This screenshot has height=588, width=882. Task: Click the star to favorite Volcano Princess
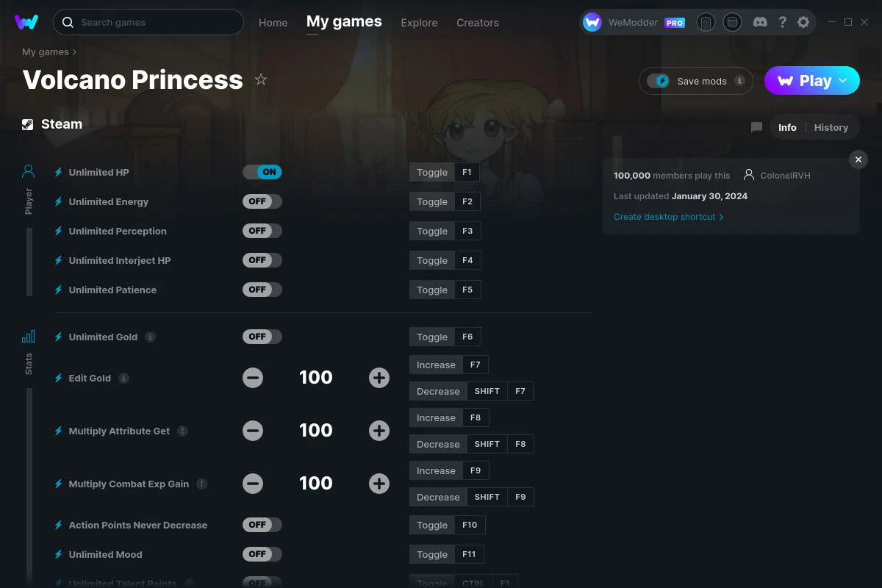coord(261,79)
